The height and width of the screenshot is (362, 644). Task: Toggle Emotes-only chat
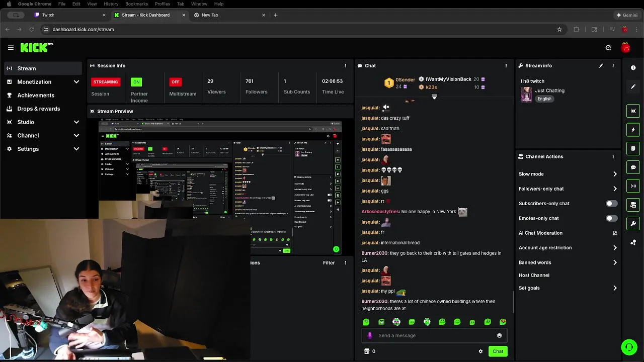point(611,218)
